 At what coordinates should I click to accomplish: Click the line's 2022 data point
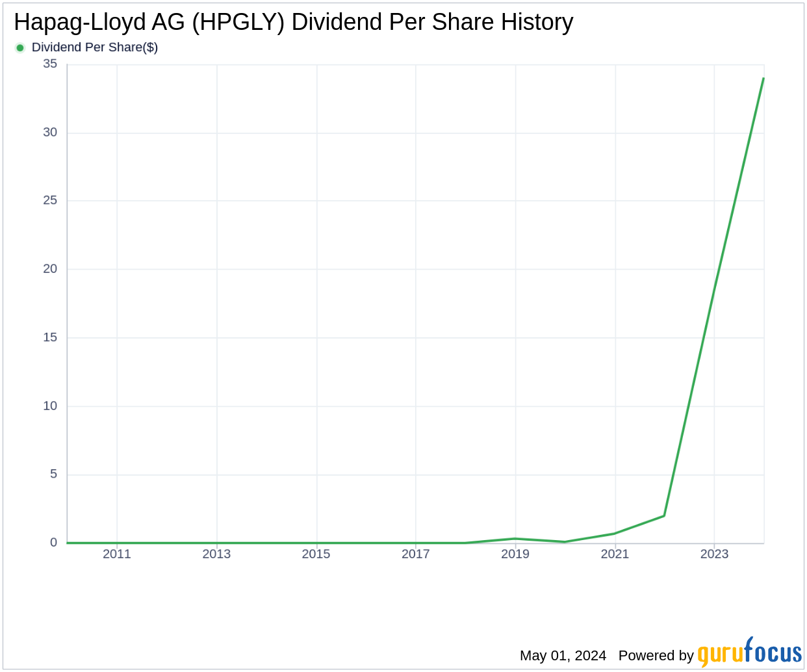[664, 516]
